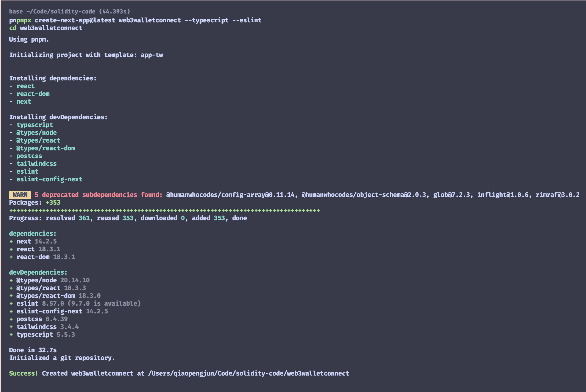Click 'Initialized a git repository.' line
The width and height of the screenshot is (586, 392).
click(x=62, y=358)
